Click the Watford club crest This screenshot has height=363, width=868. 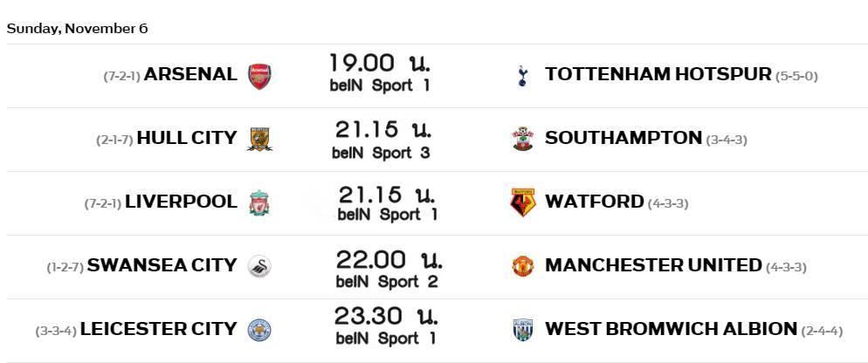point(522,202)
